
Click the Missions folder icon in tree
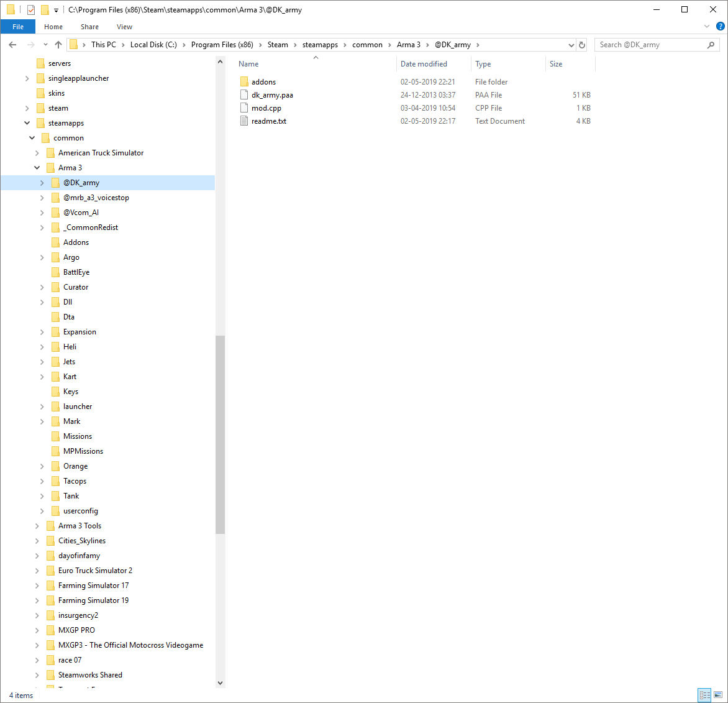click(x=55, y=436)
